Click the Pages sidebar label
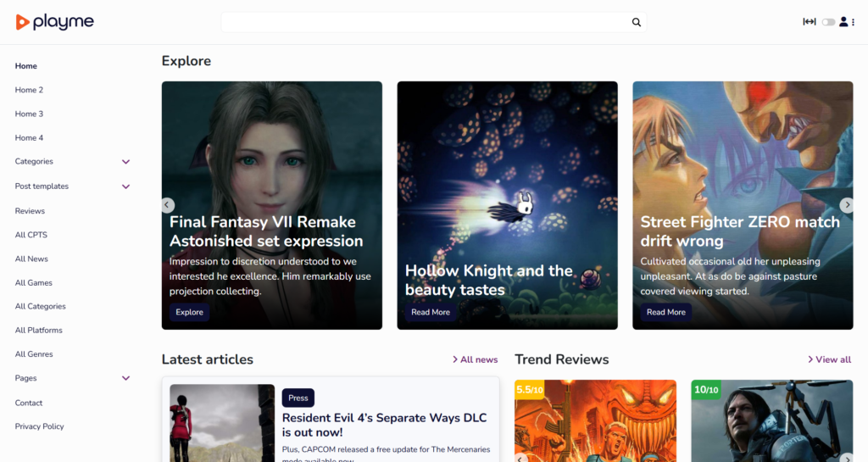The height and width of the screenshot is (462, 868). point(25,378)
